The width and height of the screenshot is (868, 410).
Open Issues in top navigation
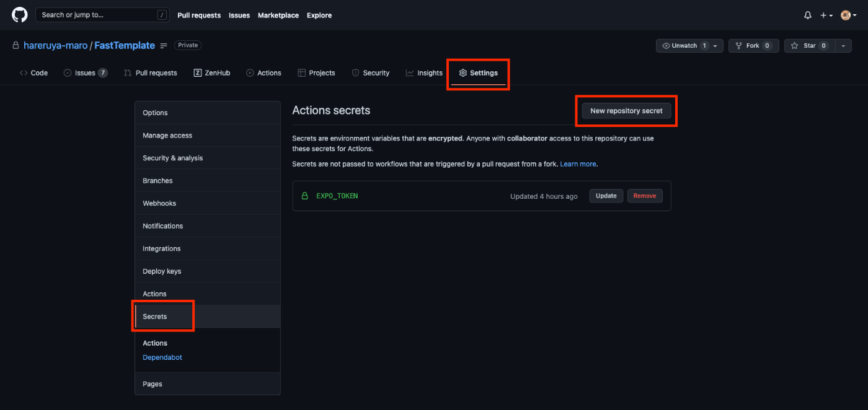coord(239,15)
